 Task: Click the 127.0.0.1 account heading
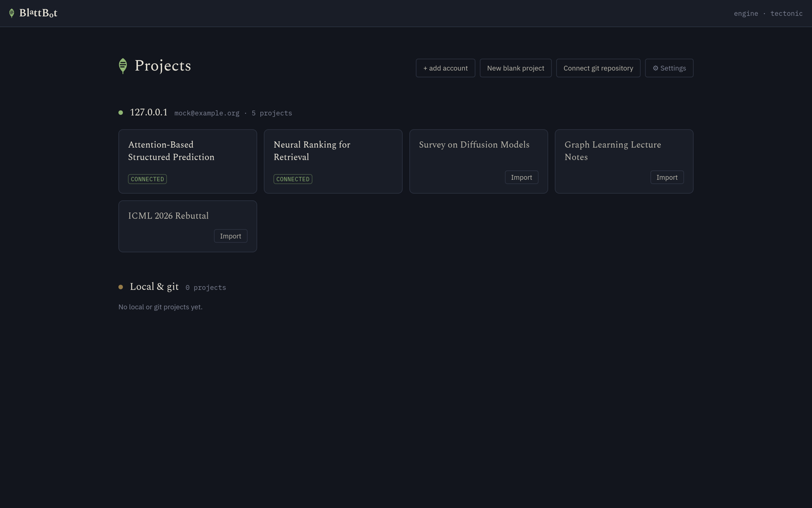tap(149, 112)
